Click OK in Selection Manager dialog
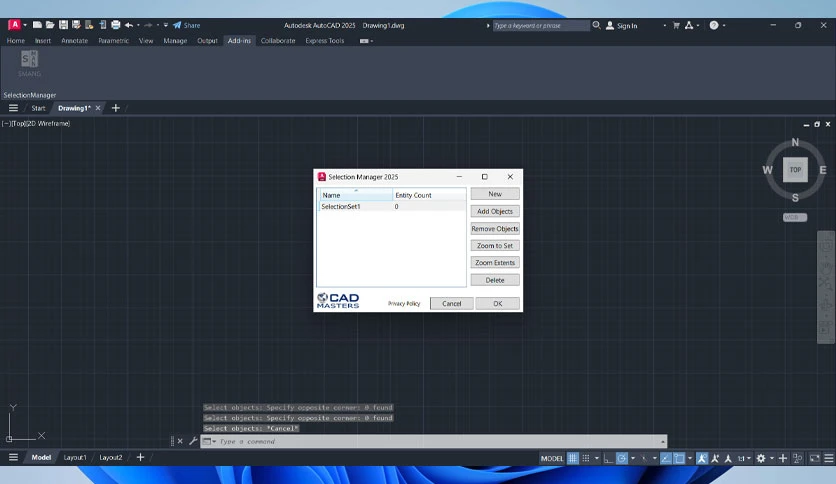Screen dimensions: 836x484 point(497,303)
